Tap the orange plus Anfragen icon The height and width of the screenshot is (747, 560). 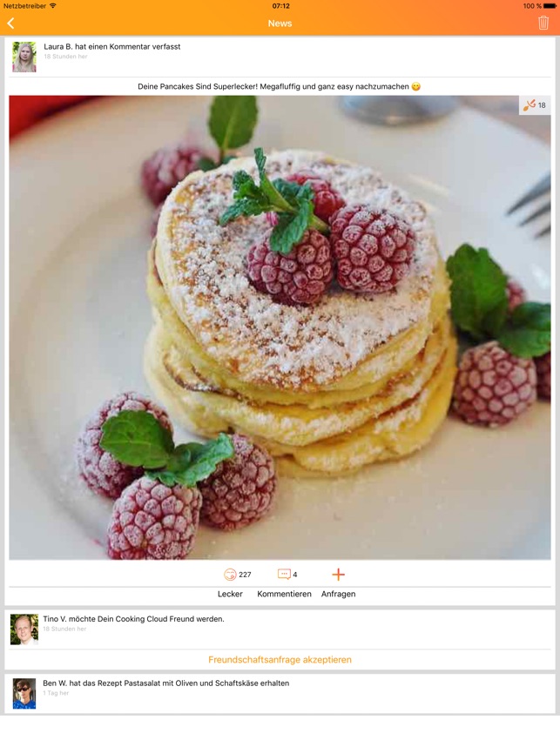[x=339, y=575]
